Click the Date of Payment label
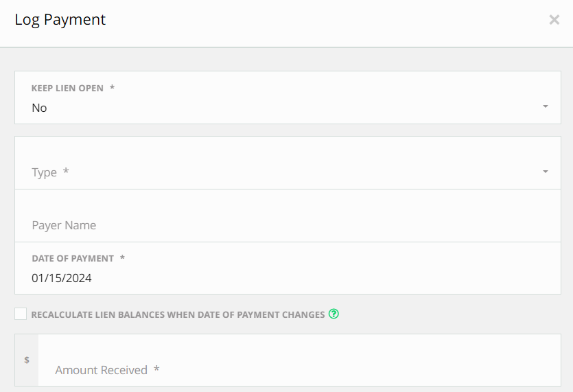573x392 pixels. [73, 258]
